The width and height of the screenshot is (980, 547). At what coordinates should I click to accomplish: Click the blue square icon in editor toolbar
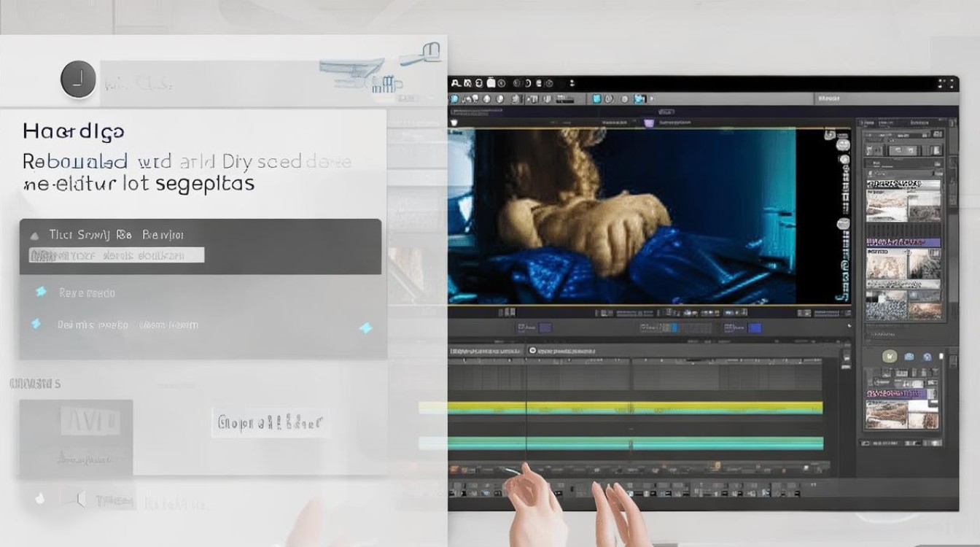click(596, 98)
